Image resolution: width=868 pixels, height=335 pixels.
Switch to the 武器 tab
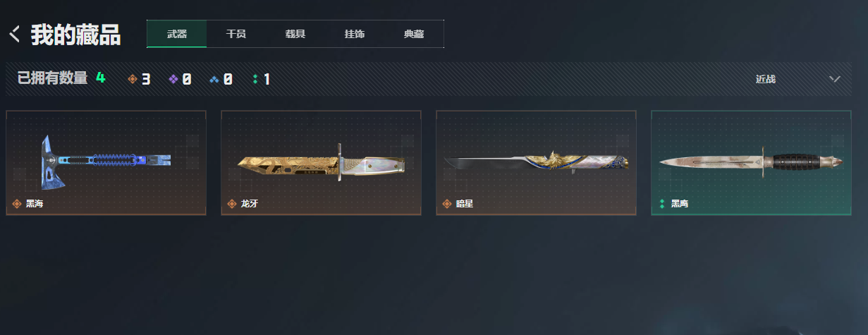pyautogui.click(x=177, y=34)
